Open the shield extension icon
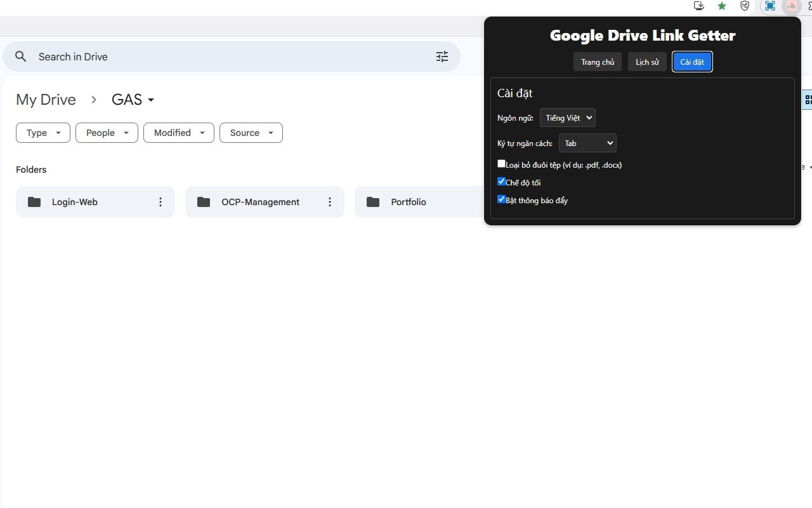 745,6
